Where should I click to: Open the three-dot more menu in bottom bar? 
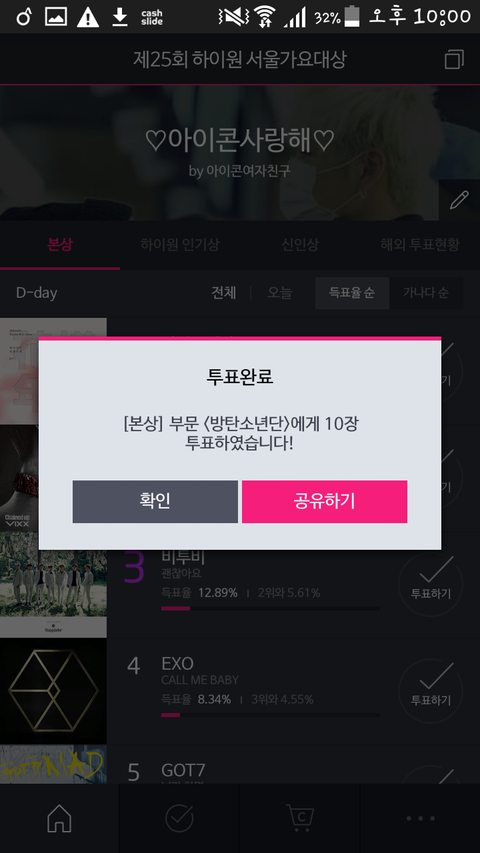pos(420,818)
